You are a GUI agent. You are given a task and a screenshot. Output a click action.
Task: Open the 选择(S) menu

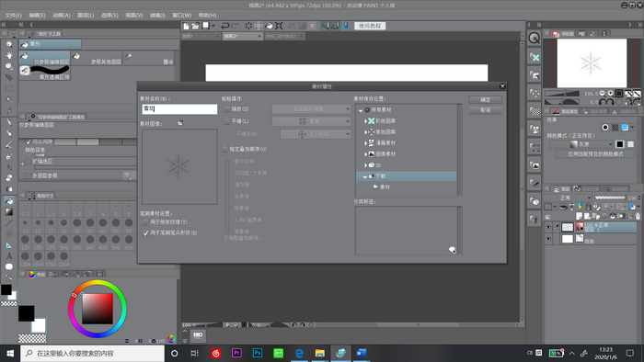pos(109,16)
